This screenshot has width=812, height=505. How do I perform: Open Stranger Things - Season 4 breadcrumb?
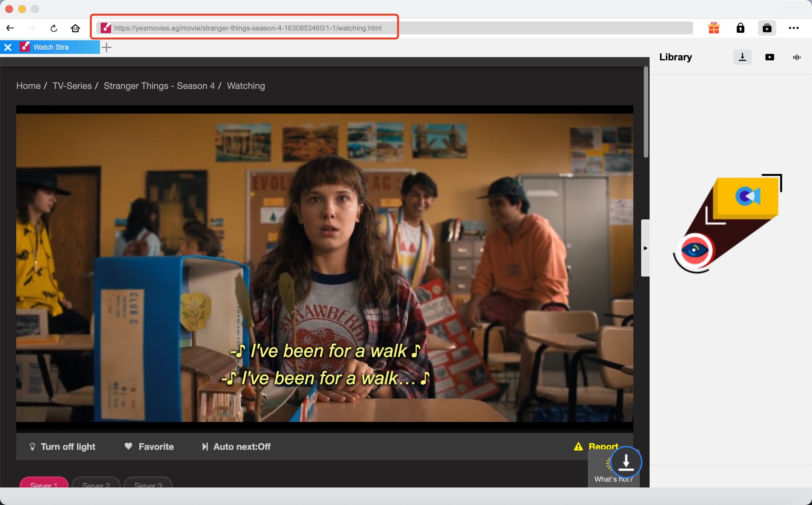click(159, 86)
